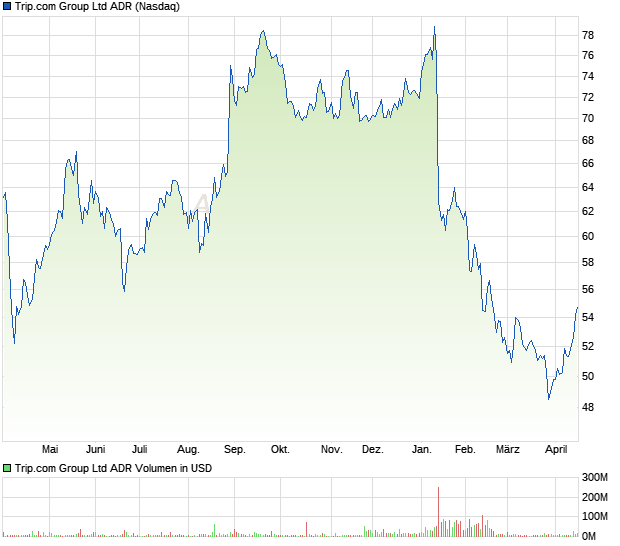Click the 'Juli' month label

pos(140,450)
